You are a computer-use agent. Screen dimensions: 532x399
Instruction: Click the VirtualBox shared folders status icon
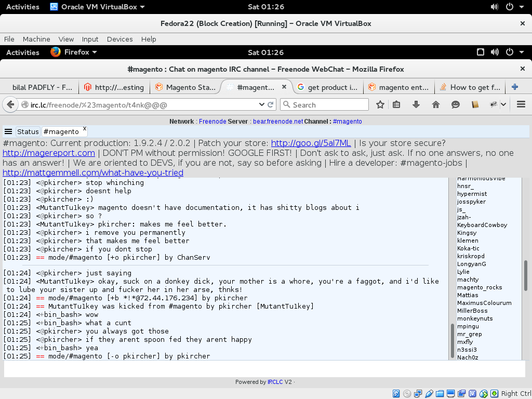coord(440,394)
